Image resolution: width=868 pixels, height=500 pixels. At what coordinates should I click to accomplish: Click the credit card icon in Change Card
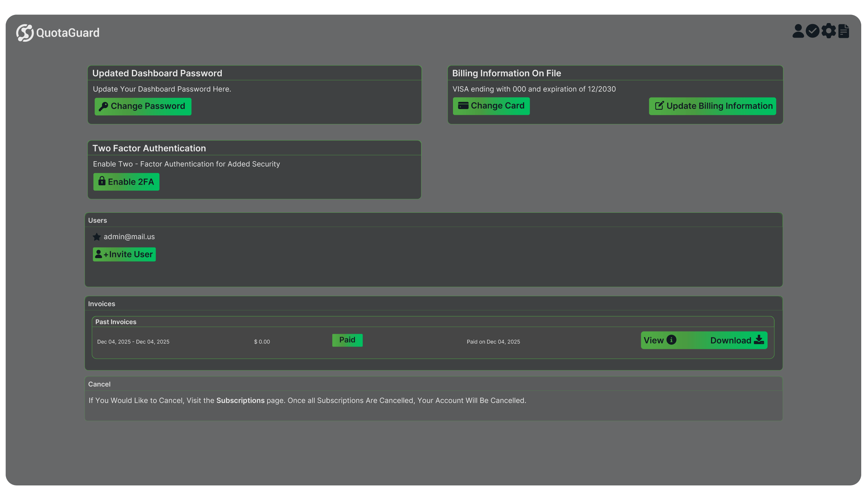(463, 106)
